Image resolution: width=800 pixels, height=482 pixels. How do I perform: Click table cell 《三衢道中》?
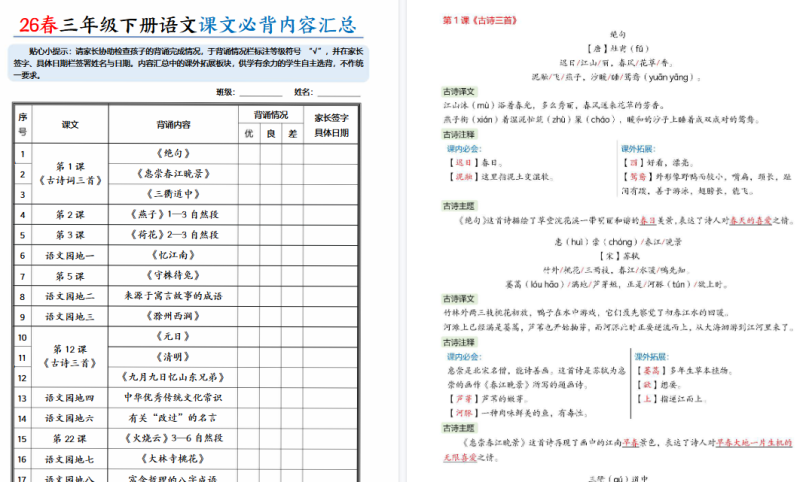173,194
